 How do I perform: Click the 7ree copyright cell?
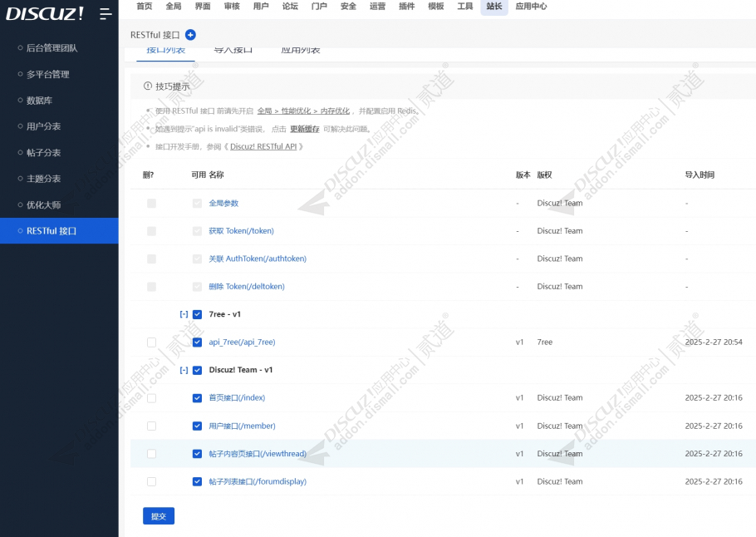click(x=545, y=342)
